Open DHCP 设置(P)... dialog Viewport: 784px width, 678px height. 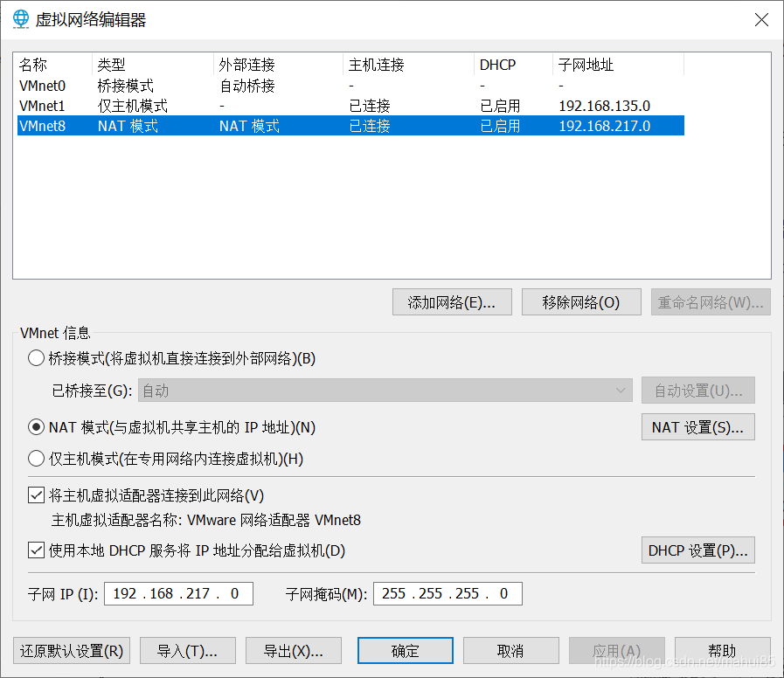point(698,550)
